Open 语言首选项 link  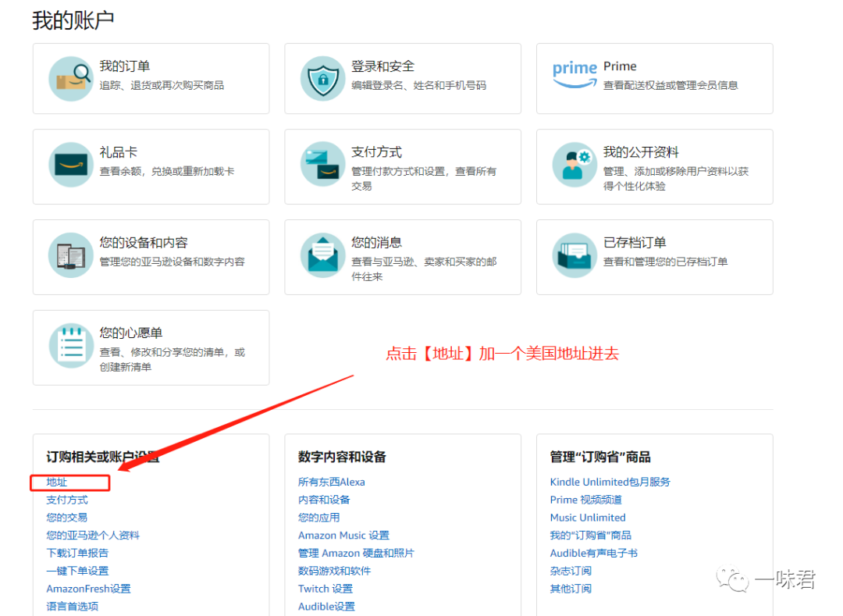73,607
